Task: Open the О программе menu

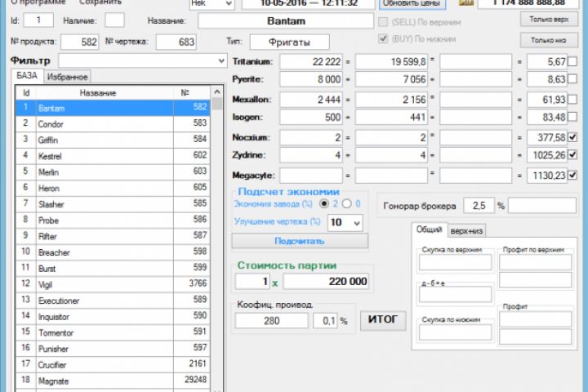Action: [38, 2]
